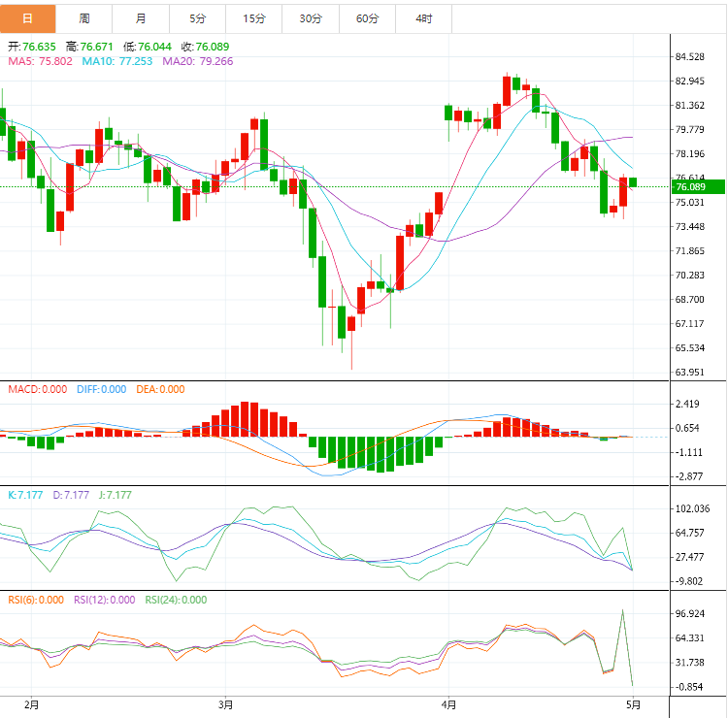
Task: Click the MA5: 75.802 indicator label
Action: click(41, 61)
